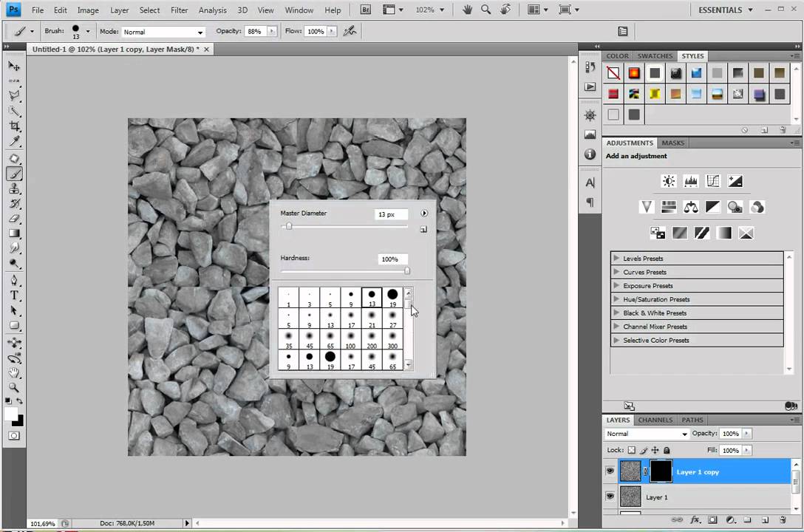Viewport: 804px width, 532px height.
Task: Select the Crop tool
Action: (x=14, y=126)
